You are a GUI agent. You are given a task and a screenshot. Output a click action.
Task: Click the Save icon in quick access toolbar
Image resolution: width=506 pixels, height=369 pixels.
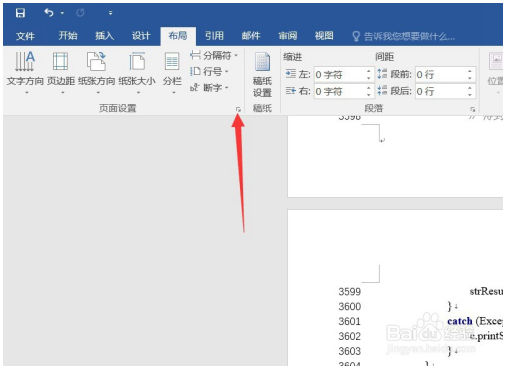click(20, 13)
